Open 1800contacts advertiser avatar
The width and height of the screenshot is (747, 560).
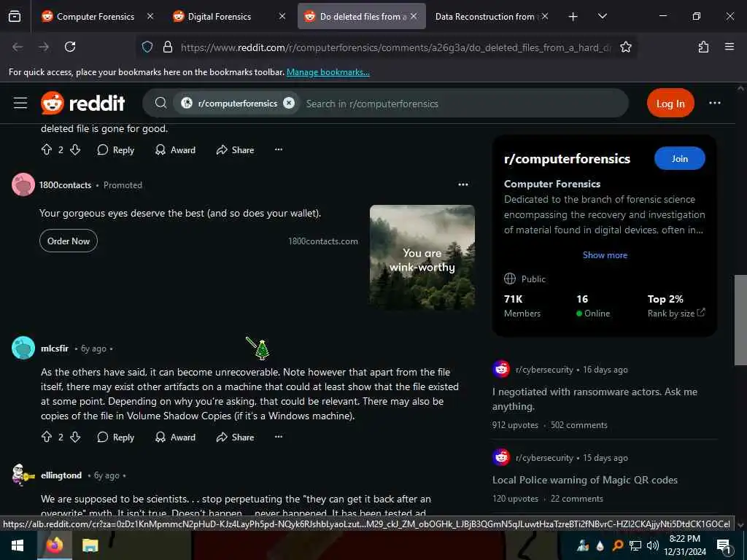pyautogui.click(x=23, y=184)
